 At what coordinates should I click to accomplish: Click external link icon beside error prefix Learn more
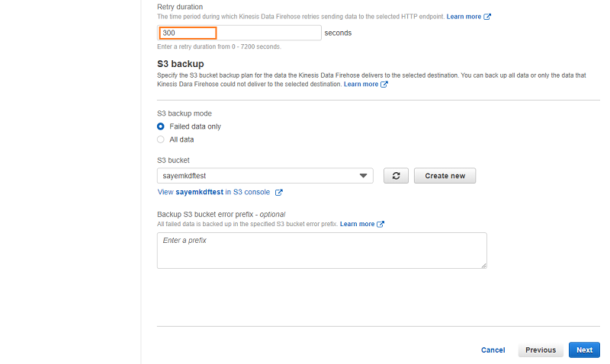(380, 224)
